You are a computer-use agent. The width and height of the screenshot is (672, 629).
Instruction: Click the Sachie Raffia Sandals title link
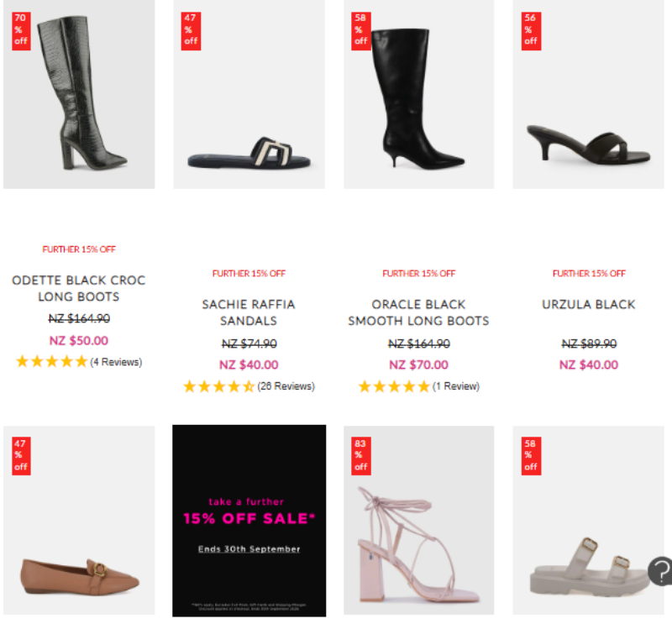[249, 312]
